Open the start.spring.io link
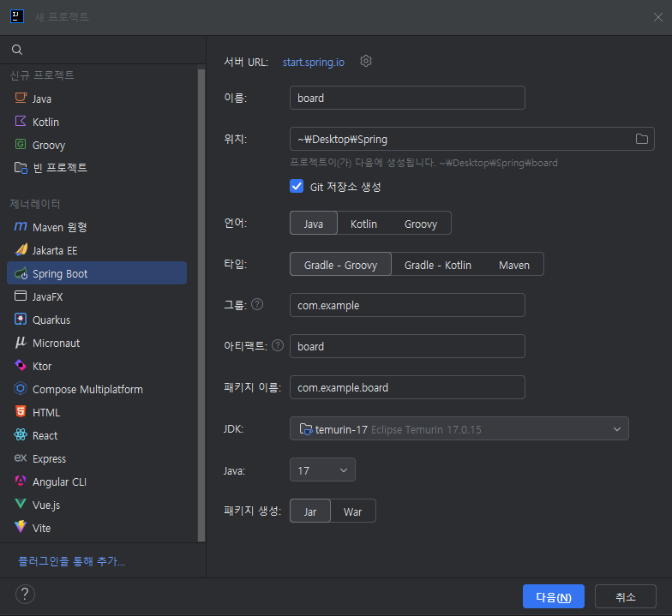Screen dimensions: 672x616 [314, 62]
